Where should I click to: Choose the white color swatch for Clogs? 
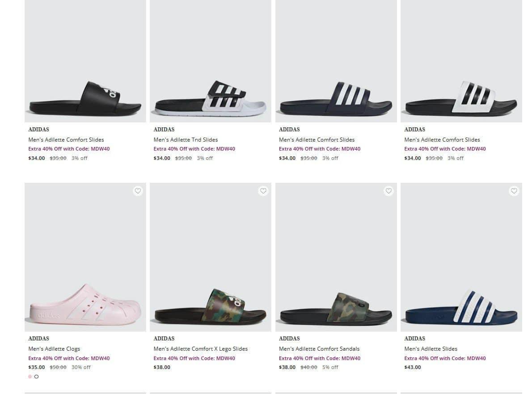[x=37, y=377]
